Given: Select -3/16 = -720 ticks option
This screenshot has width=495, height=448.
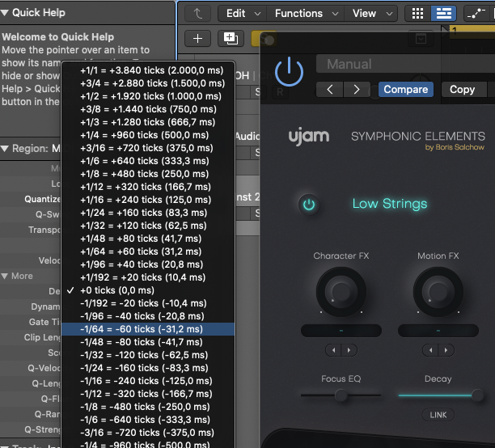Looking at the screenshot, I should tap(148, 433).
